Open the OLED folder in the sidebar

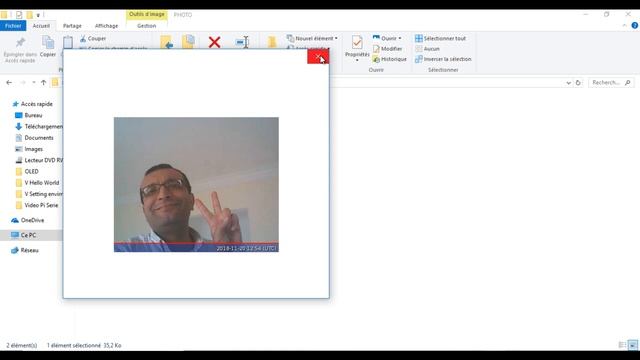click(x=27, y=171)
